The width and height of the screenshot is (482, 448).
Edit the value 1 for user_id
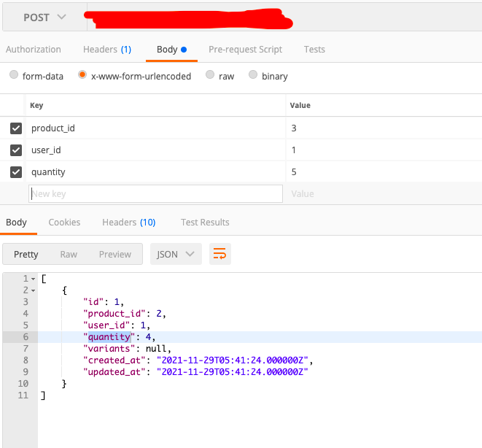[384, 150]
